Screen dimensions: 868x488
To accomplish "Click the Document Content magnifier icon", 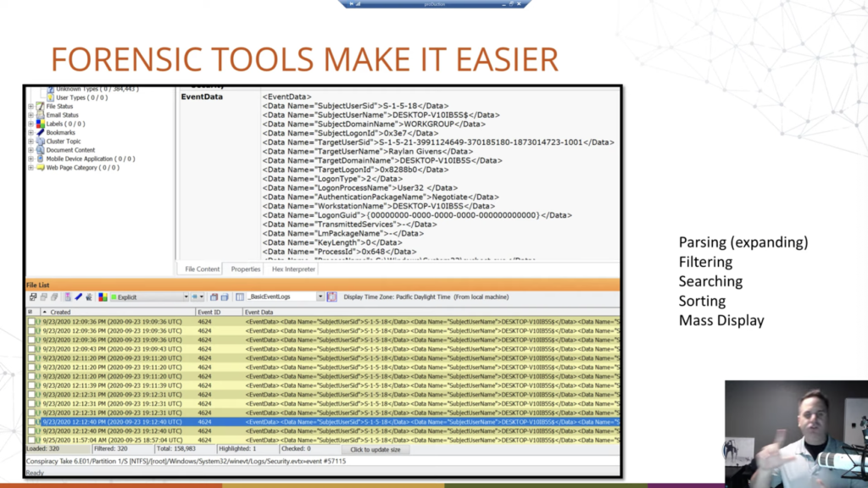I will pos(40,150).
